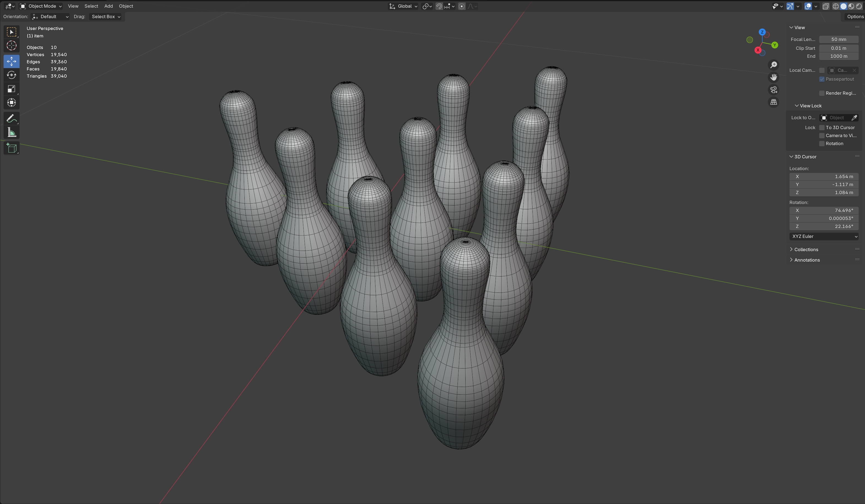Activate the Rotate tool
This screenshot has height=504, width=865.
pyautogui.click(x=11, y=75)
